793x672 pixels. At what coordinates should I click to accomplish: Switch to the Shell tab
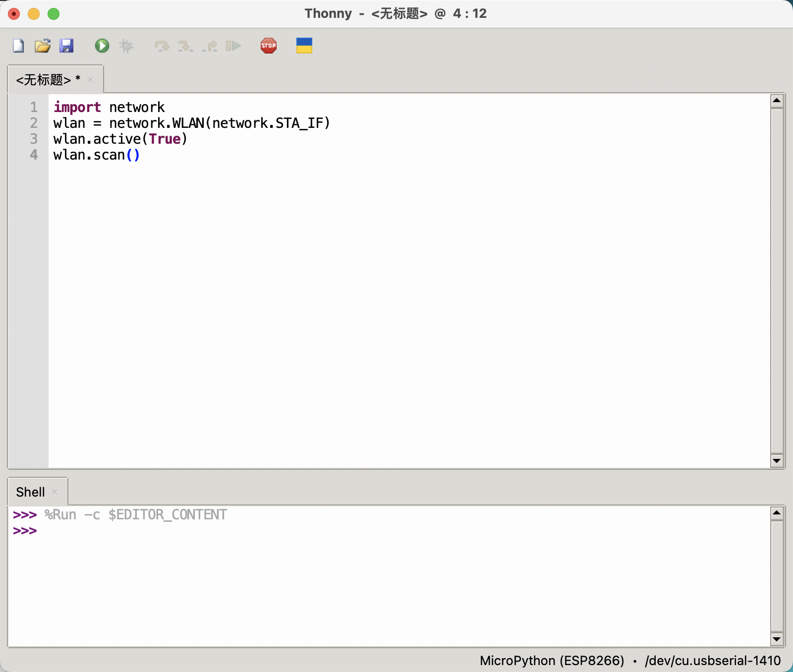tap(31, 492)
